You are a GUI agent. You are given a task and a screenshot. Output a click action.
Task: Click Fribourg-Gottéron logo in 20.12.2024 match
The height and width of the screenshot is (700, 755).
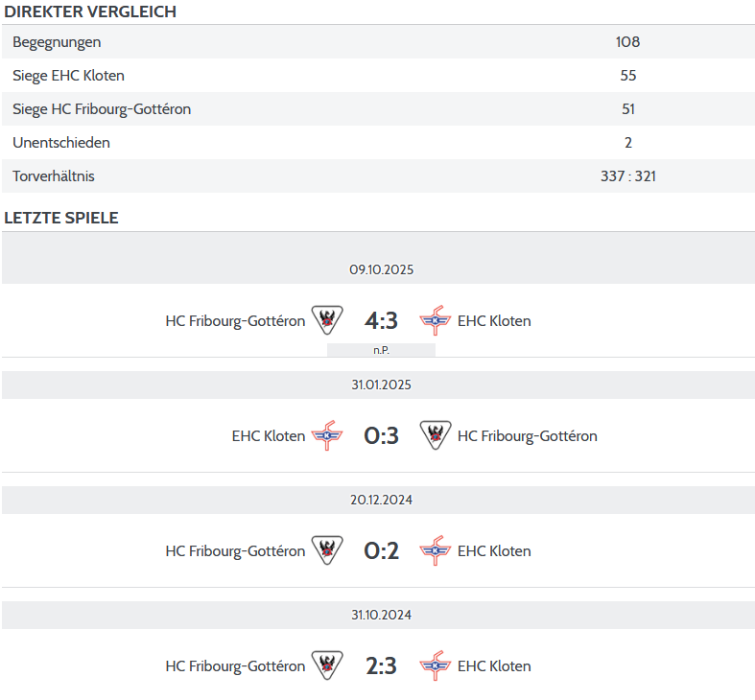pyautogui.click(x=327, y=550)
